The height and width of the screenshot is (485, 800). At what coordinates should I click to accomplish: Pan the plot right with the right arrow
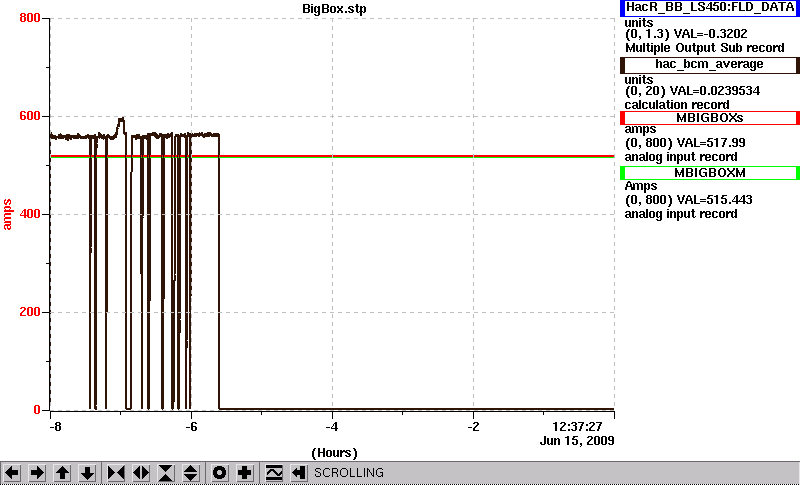[37, 473]
